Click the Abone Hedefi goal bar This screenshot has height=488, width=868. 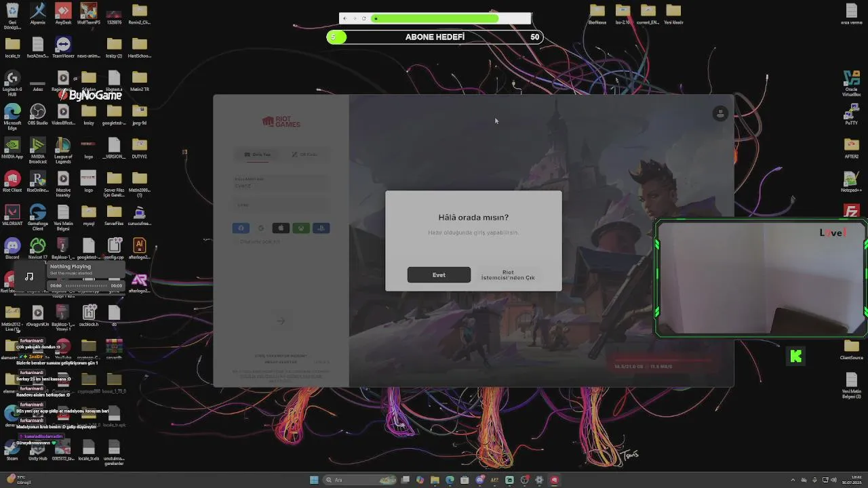click(435, 37)
